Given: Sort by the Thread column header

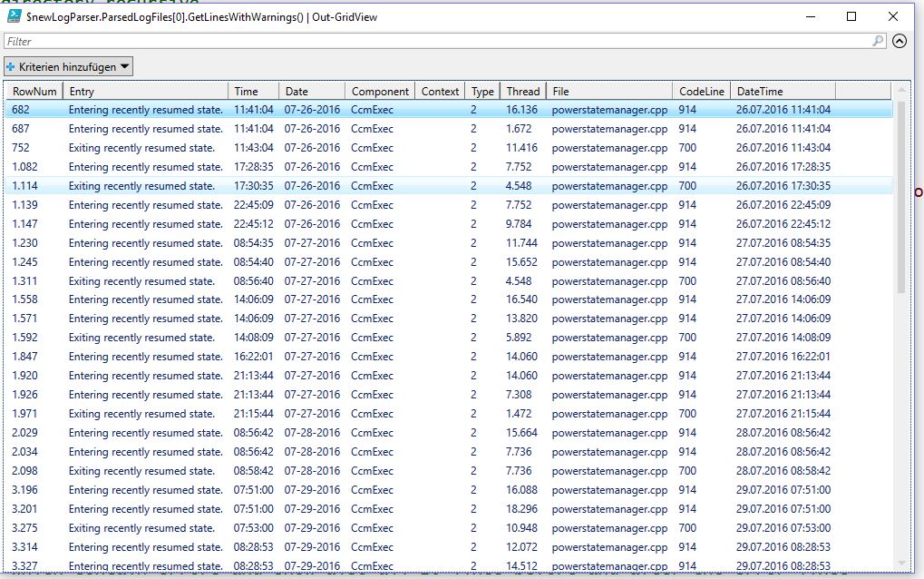Looking at the screenshot, I should click(x=523, y=92).
